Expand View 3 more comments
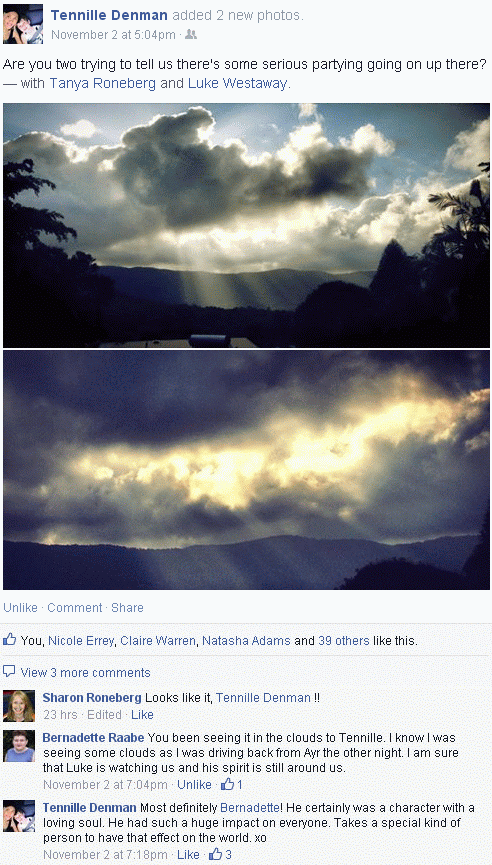 [x=85, y=672]
